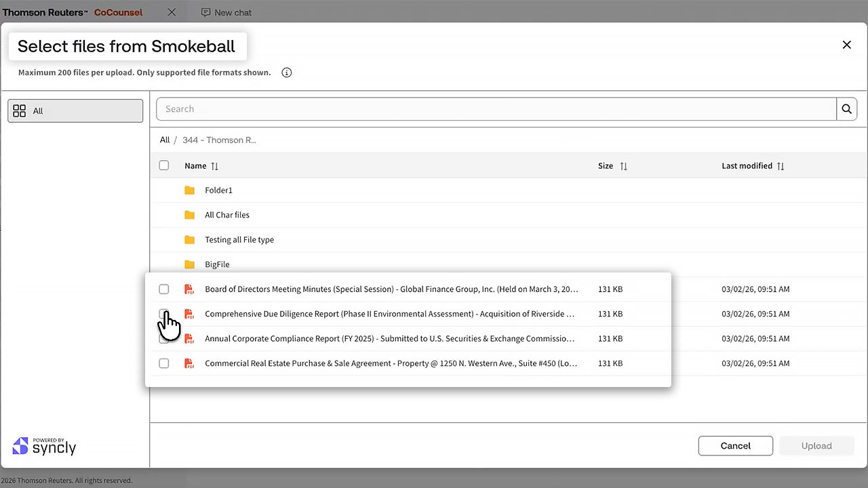The width and height of the screenshot is (868, 488).
Task: Click PDF icon of Due Diligence Report
Action: click(189, 314)
